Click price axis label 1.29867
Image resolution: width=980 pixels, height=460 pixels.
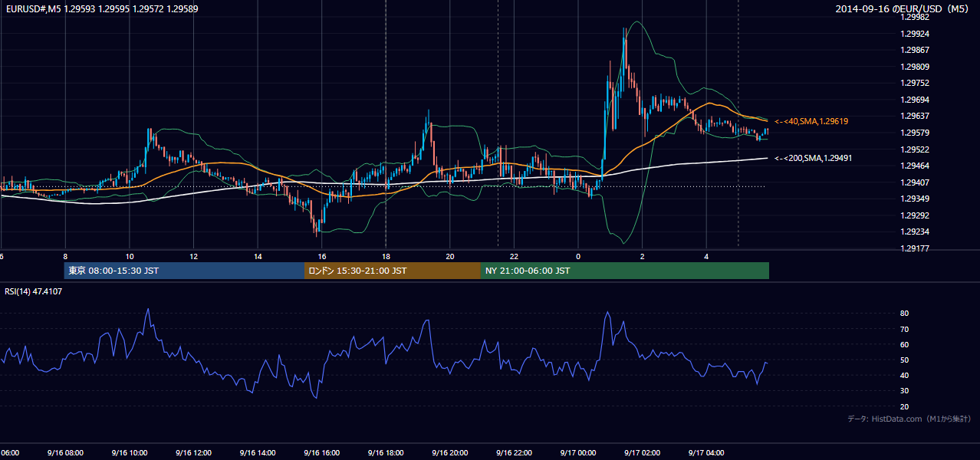tap(913, 50)
